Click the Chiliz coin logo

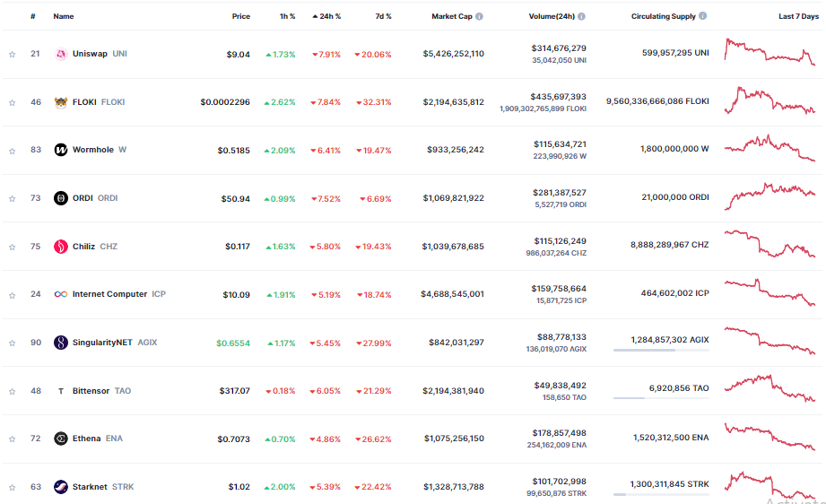61,247
